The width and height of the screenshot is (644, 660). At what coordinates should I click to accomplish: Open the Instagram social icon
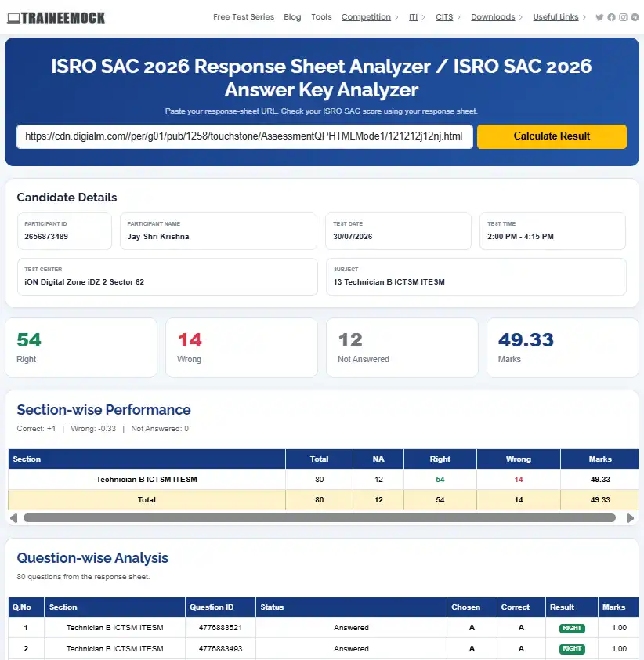pyautogui.click(x=623, y=17)
